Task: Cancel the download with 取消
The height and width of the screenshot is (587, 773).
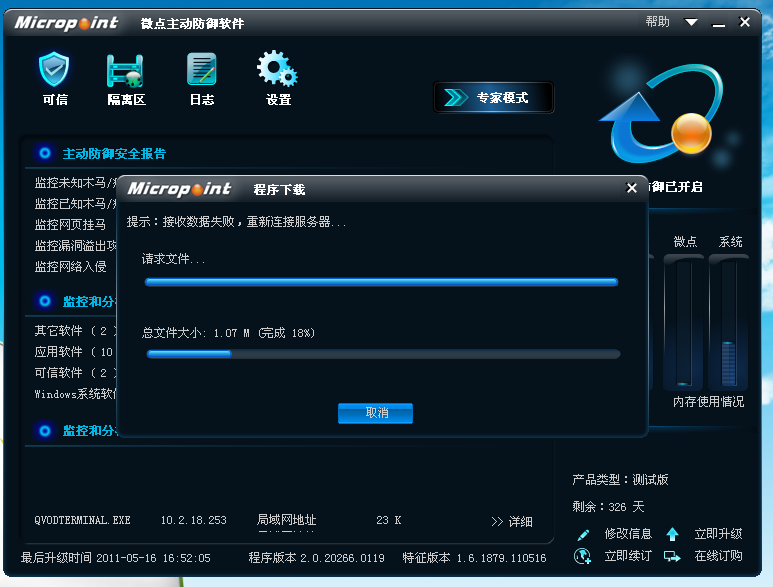Action: click(x=375, y=413)
